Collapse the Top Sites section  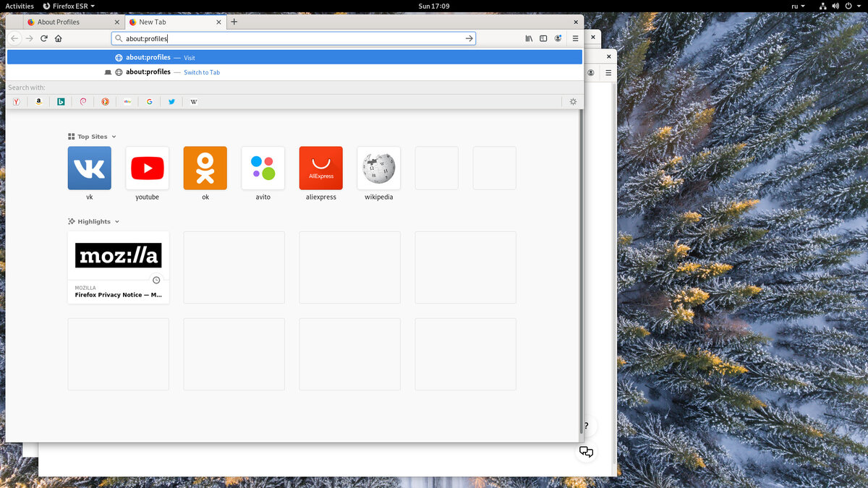pyautogui.click(x=114, y=136)
